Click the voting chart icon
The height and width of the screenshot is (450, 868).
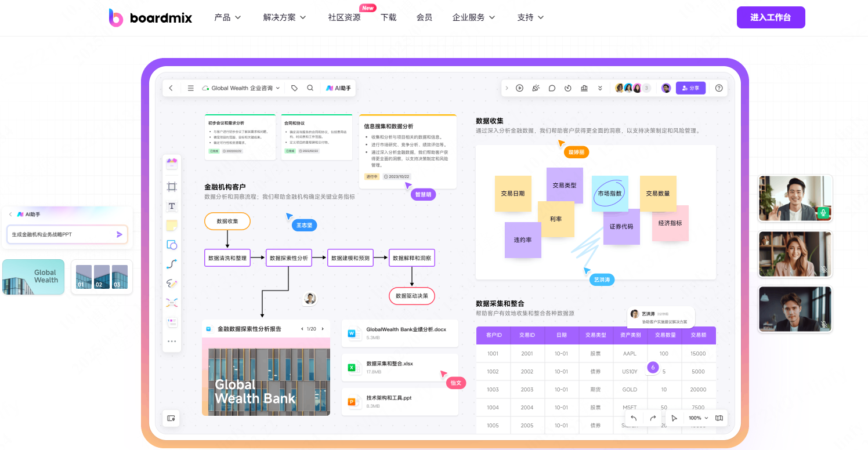(x=584, y=88)
